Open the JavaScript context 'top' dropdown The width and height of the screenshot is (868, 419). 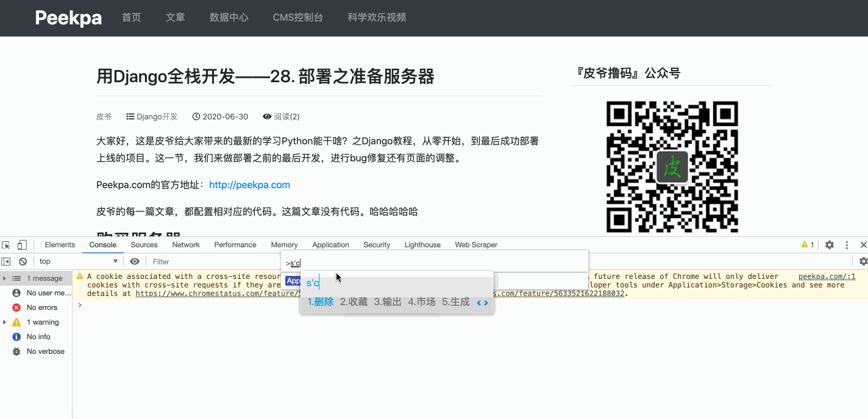tap(79, 261)
